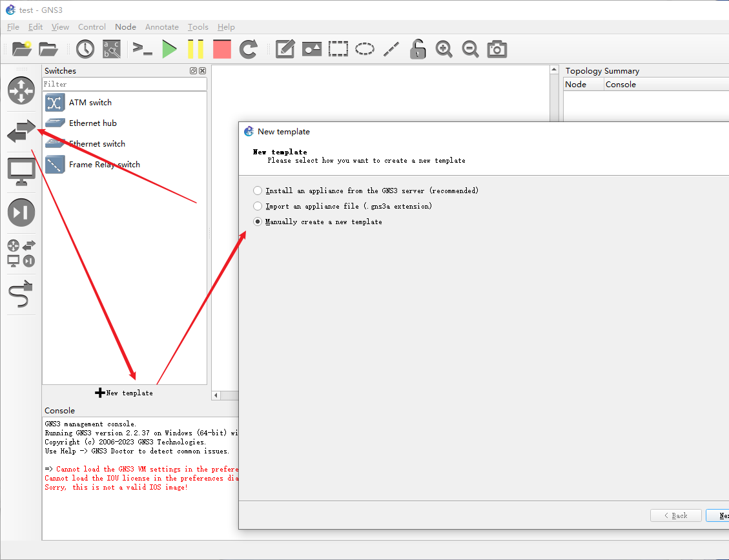Select the Add a note tool
This screenshot has width=729, height=560.
tap(285, 49)
